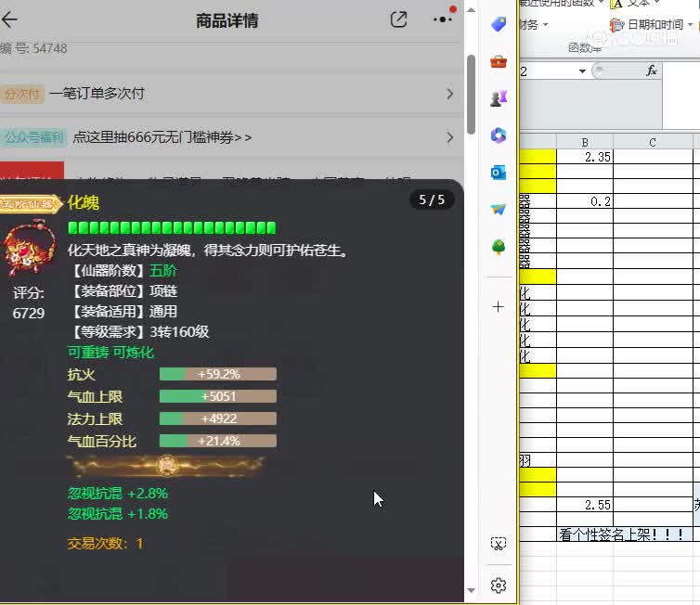Click the scrollbar up arrow

pos(471,10)
